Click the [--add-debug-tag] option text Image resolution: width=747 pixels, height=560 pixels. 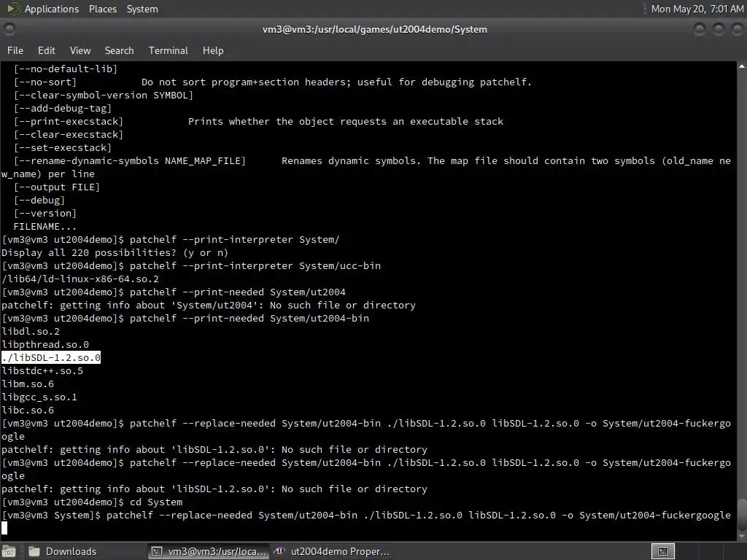point(63,108)
